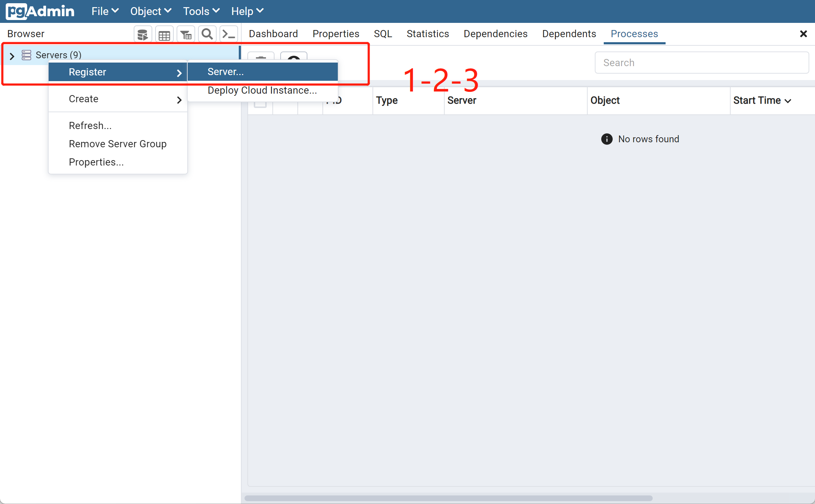Open the View Data table icon

pyautogui.click(x=164, y=34)
